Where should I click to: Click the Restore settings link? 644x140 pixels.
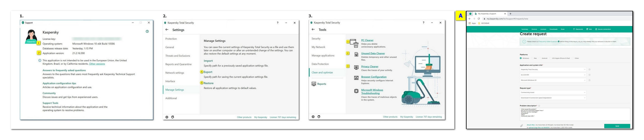click(x=209, y=83)
